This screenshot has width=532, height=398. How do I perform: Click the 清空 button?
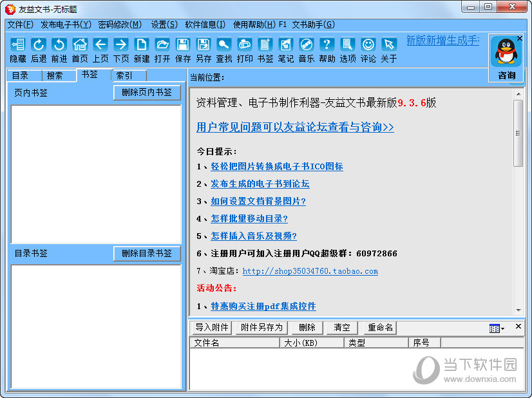tap(341, 327)
